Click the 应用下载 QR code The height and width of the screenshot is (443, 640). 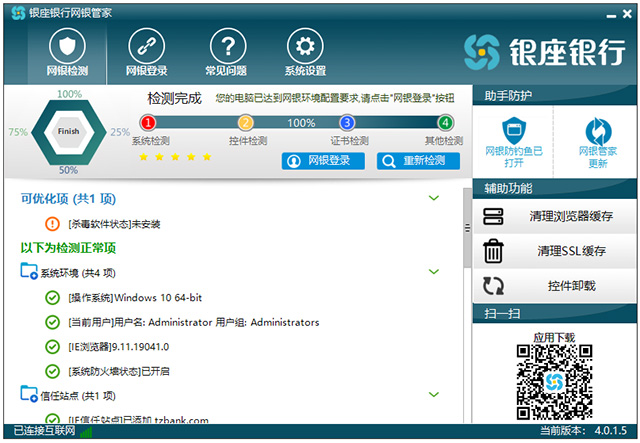[554, 382]
